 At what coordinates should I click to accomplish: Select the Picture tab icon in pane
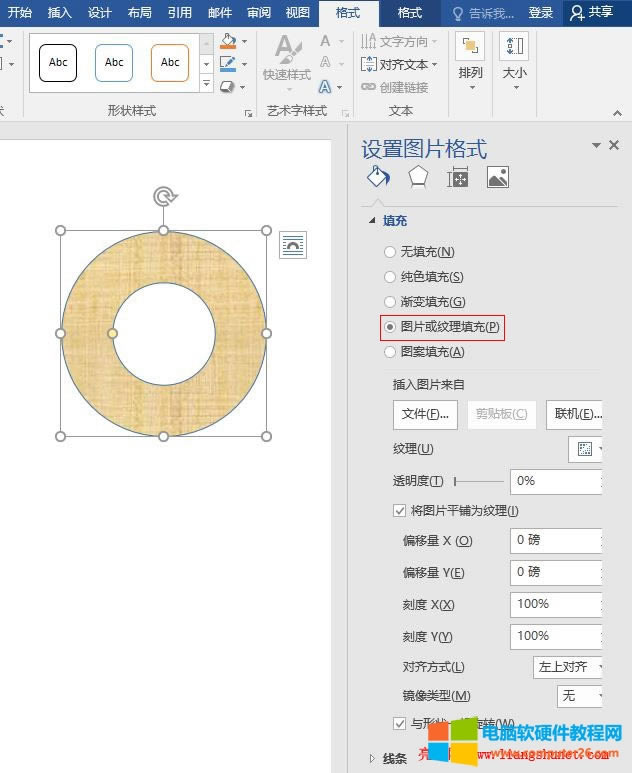(x=498, y=177)
